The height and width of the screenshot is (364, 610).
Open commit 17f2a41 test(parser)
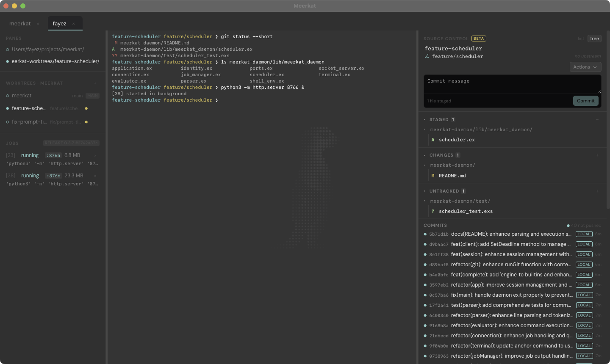512,305
